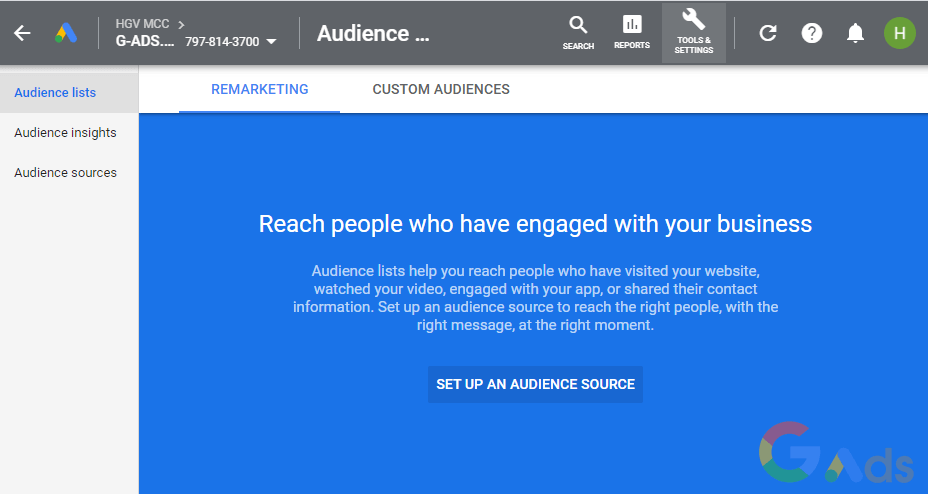Switch to the Remarketing tab
This screenshot has height=494, width=928.
click(259, 90)
